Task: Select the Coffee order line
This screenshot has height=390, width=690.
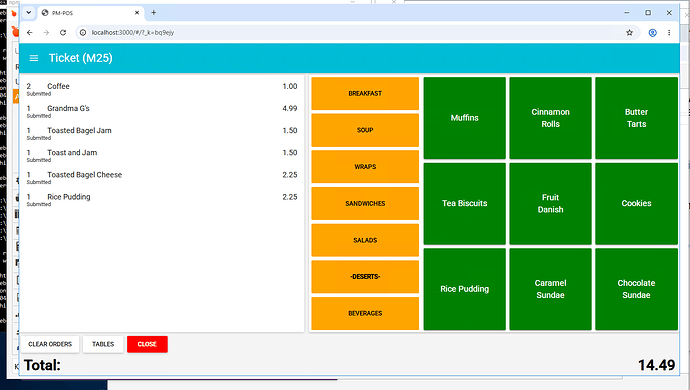Action: (x=162, y=89)
